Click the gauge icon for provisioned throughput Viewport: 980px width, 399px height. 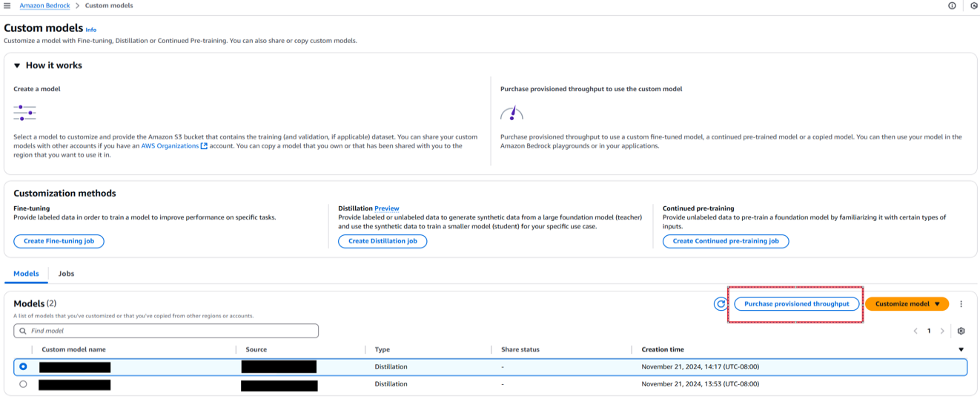click(x=511, y=113)
